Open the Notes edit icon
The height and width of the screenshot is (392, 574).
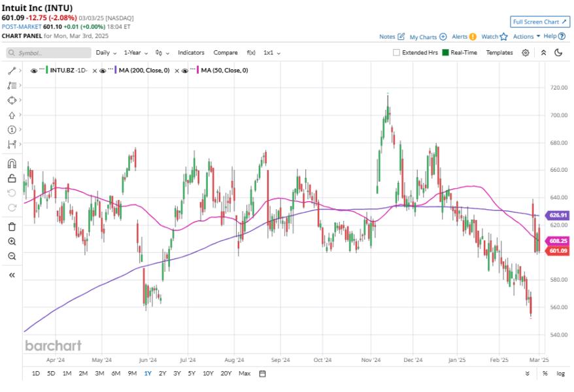[401, 37]
